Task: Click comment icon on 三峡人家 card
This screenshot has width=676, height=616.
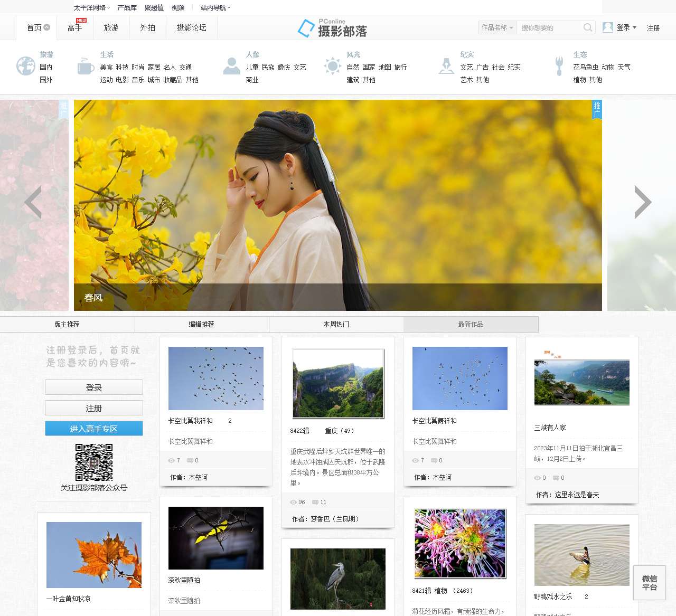Action: tap(556, 478)
